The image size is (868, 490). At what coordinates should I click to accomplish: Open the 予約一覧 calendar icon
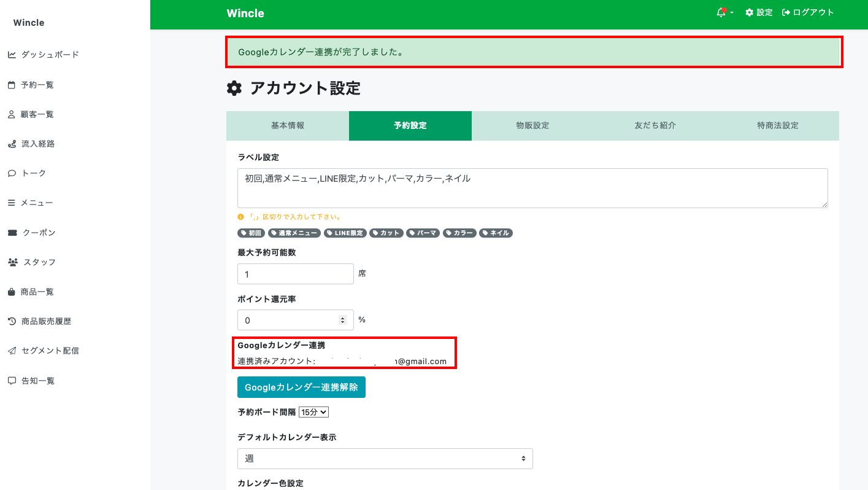(x=12, y=85)
